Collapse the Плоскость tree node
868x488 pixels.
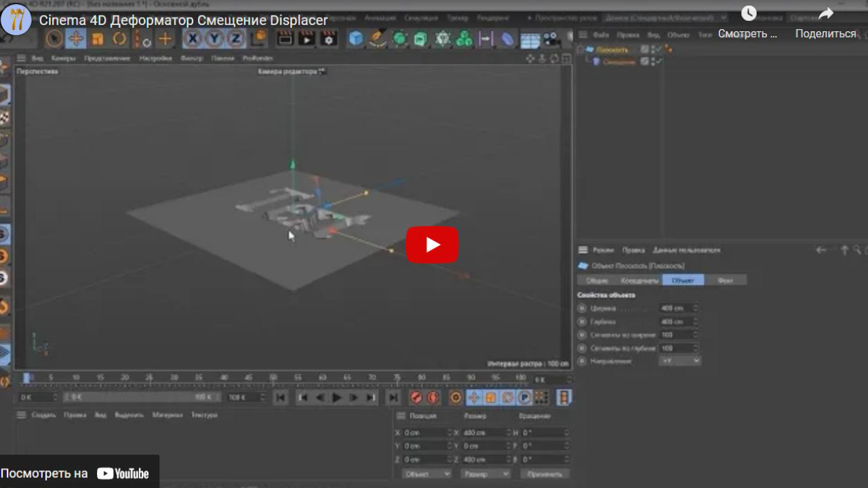[x=581, y=49]
